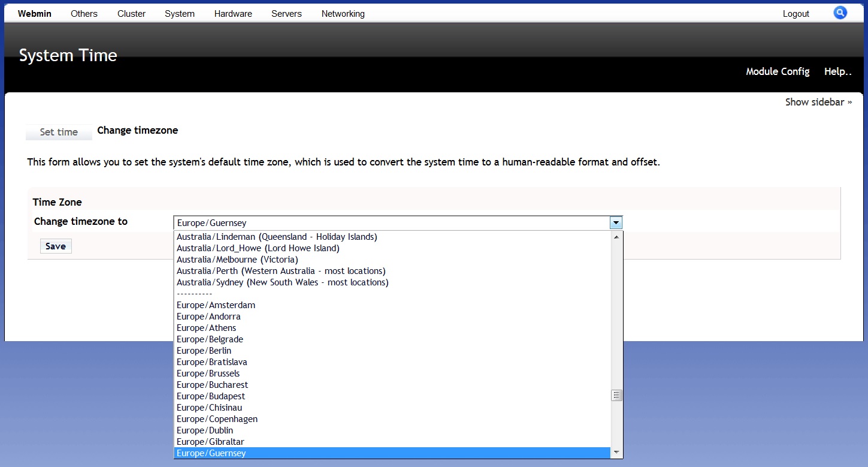Pick Europe/Dublin timezone option
The width and height of the screenshot is (868, 467).
pos(205,430)
